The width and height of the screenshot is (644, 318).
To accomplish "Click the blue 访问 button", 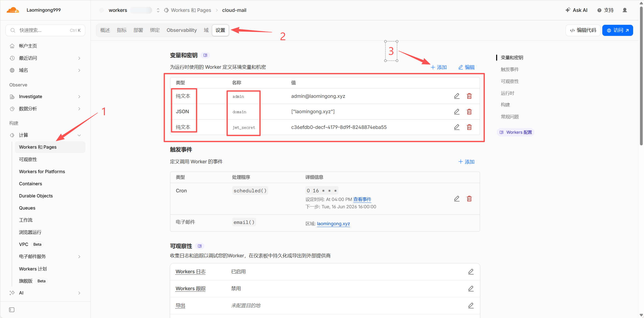I will (x=617, y=30).
